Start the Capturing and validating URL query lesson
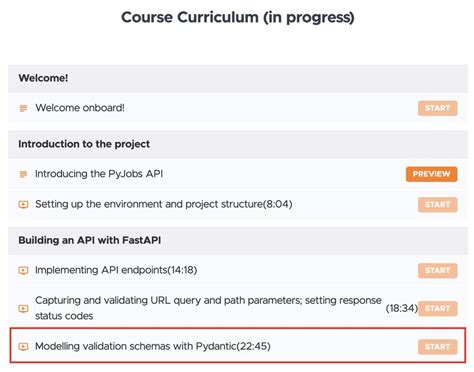Viewport: 474px width, 372px height. (x=438, y=309)
